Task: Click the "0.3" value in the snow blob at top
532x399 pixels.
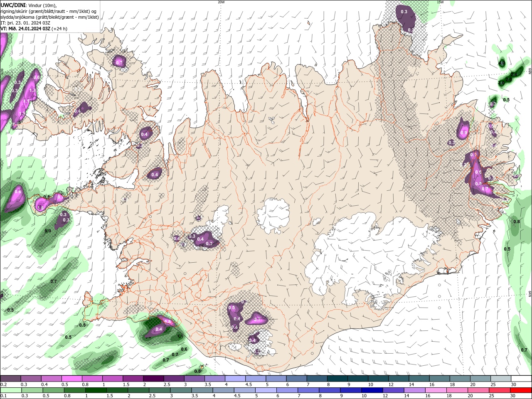Action: pos(404,12)
